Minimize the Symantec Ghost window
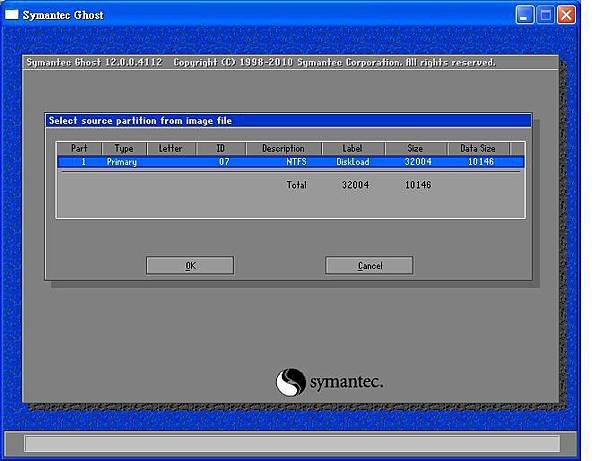The height and width of the screenshot is (461, 600). click(525, 15)
